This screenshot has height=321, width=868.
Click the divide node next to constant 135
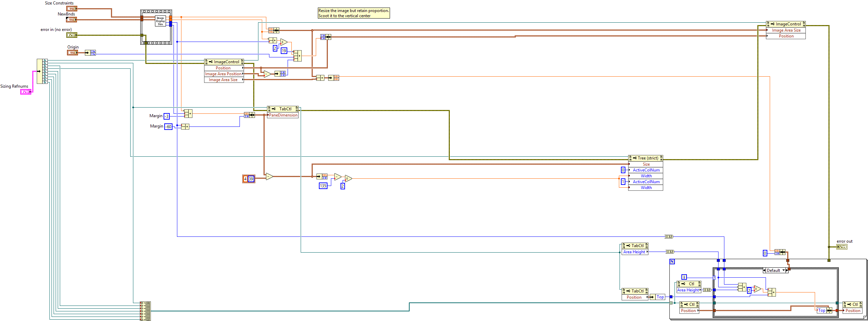click(x=348, y=178)
